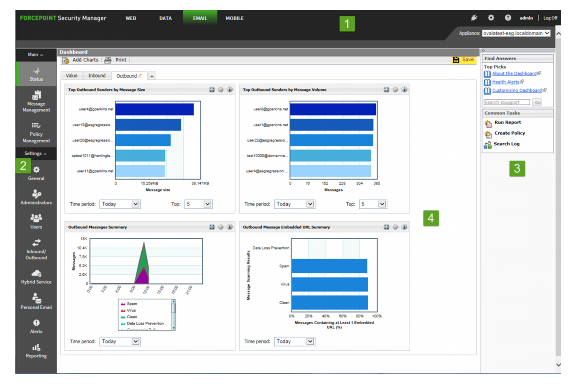Image resolution: width=576 pixels, height=384 pixels.
Task: Click round middle icon on Outbound Messages Summary header
Action: pos(221,227)
